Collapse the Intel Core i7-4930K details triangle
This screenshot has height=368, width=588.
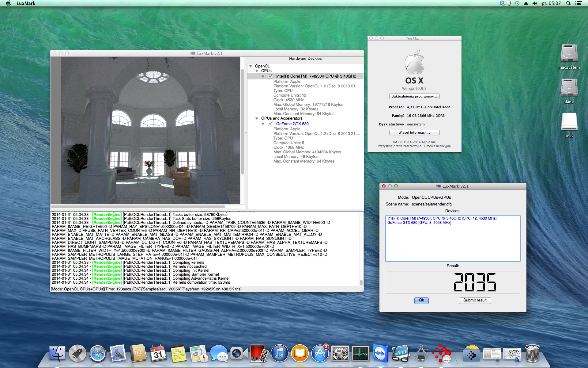pyautogui.click(x=263, y=76)
